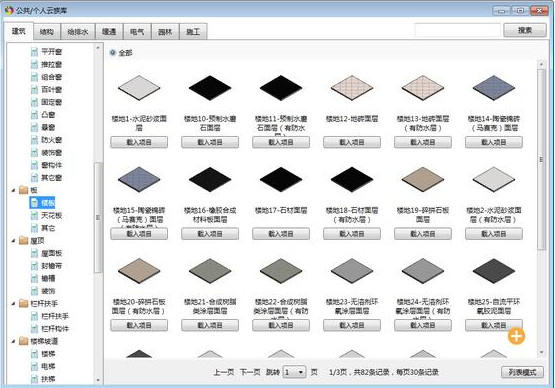Screen dimensions: 555x388
Task: Open the 楼地1-水泥砂浆面层 thumbnail
Action: click(139, 88)
